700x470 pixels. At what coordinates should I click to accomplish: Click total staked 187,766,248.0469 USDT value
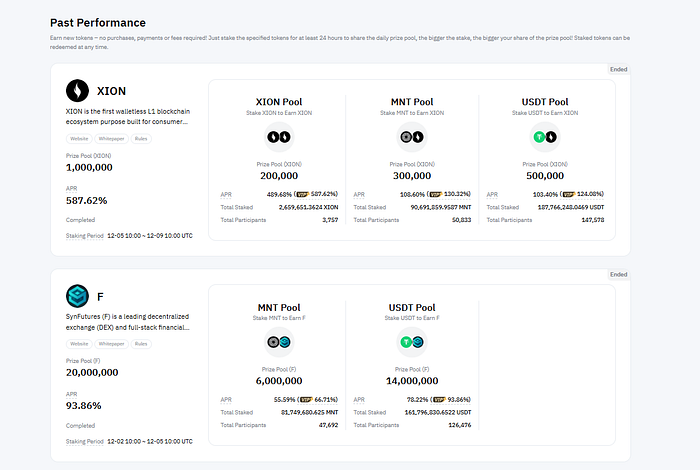click(571, 208)
